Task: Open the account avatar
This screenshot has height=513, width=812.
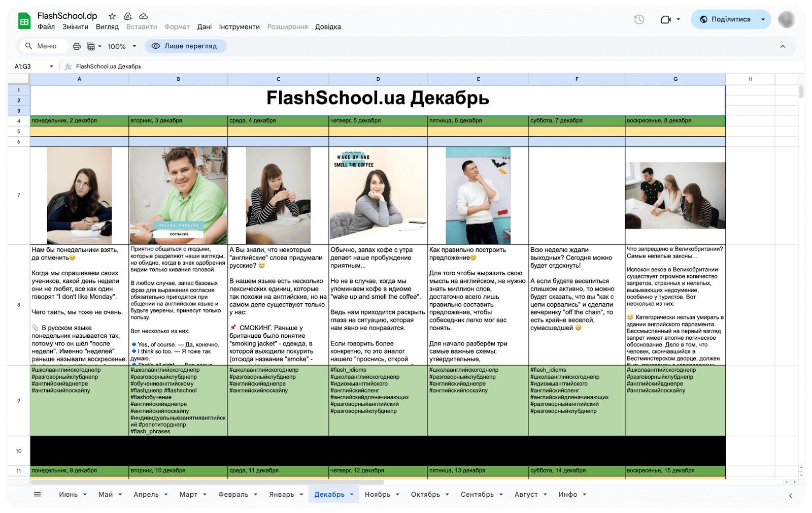Action: tap(786, 19)
